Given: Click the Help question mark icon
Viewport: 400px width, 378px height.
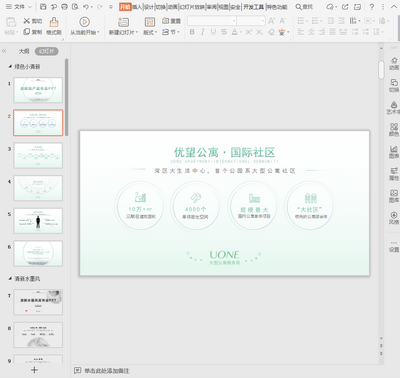Looking at the screenshot, I should click(372, 7).
